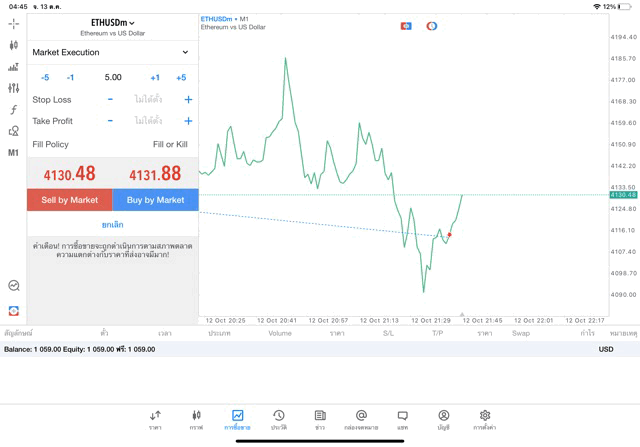Open the History tab clock icon
Image resolution: width=640 pixels, height=447 pixels.
278,419
